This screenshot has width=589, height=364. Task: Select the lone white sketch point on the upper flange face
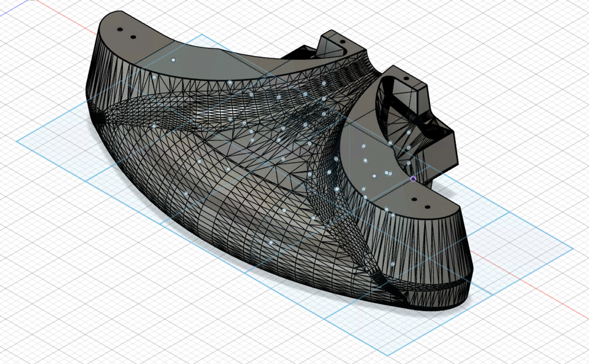[x=173, y=60]
